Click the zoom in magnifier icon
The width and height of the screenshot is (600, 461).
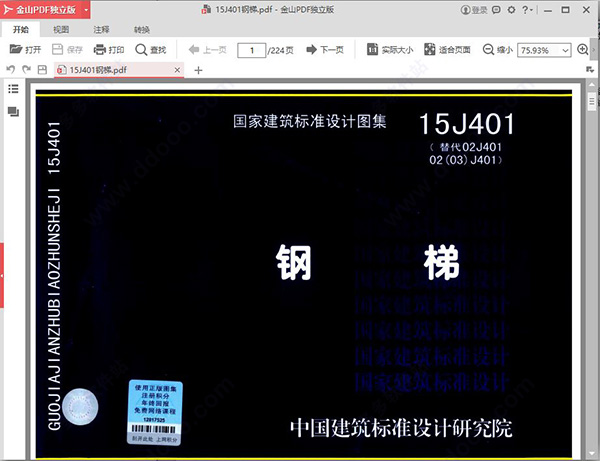[584, 50]
